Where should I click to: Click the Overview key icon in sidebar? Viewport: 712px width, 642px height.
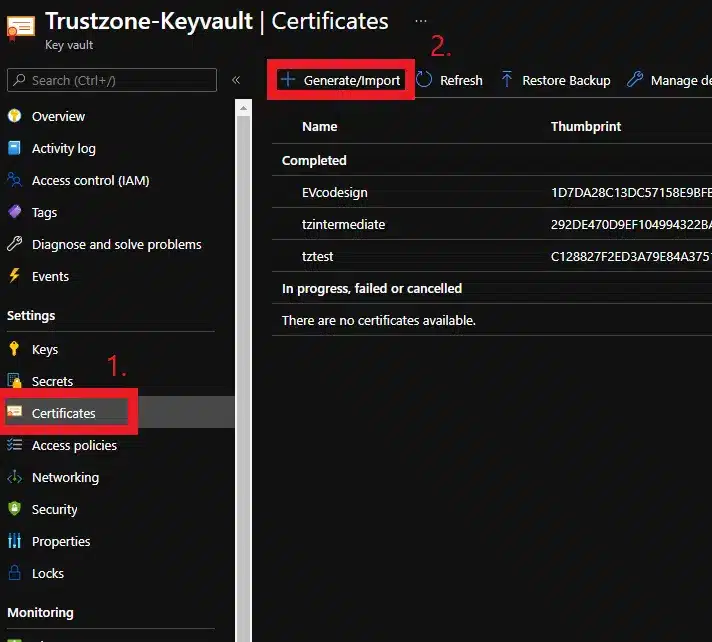point(14,117)
